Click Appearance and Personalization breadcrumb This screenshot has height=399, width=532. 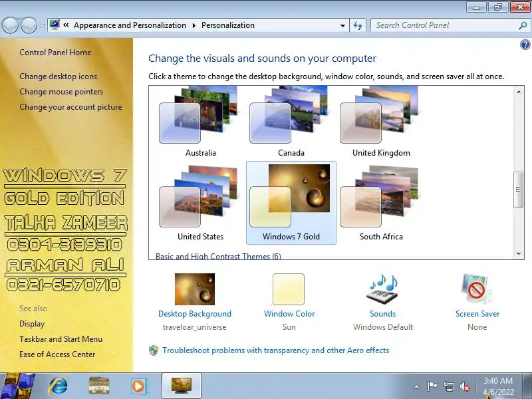[x=130, y=25]
